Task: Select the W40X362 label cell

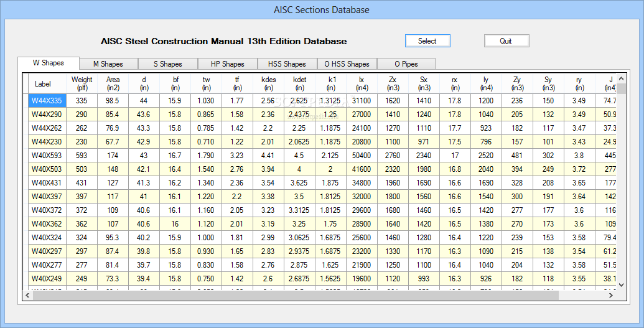Action: [47, 224]
